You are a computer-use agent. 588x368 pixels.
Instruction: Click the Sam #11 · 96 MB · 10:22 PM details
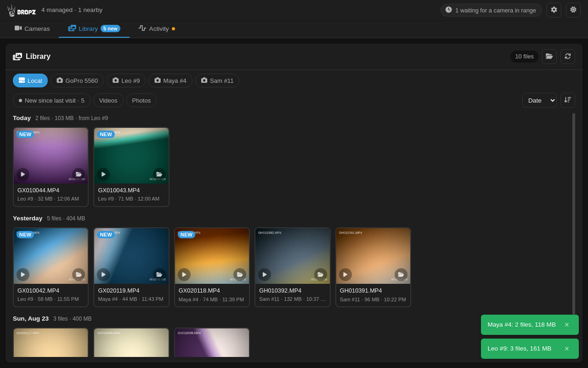(x=373, y=299)
